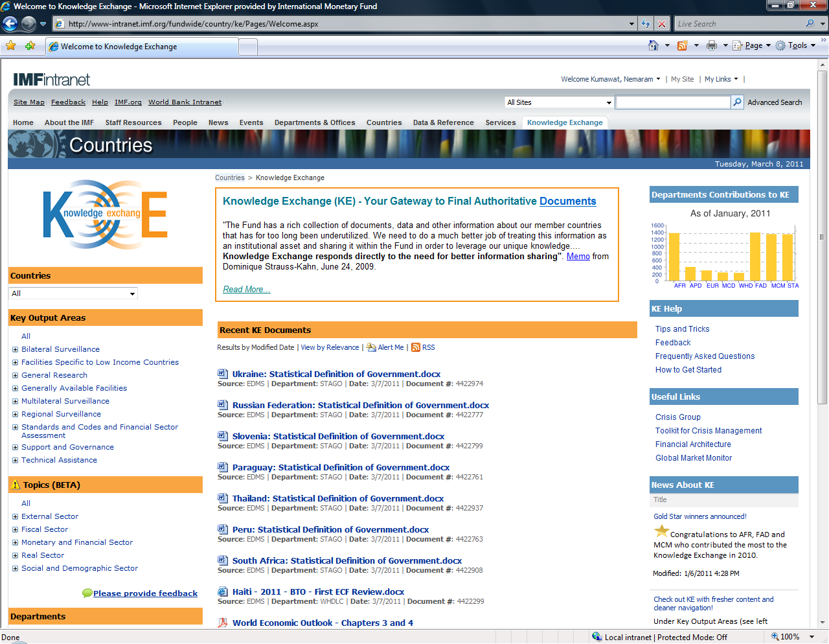Expand Multilateral Surveillance node

coord(15,401)
